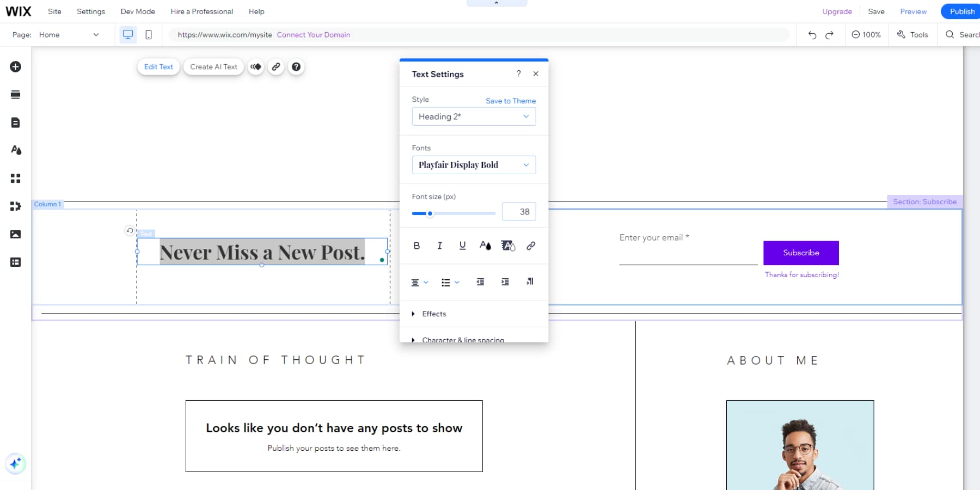Switch to the mobile editor view

148,34
